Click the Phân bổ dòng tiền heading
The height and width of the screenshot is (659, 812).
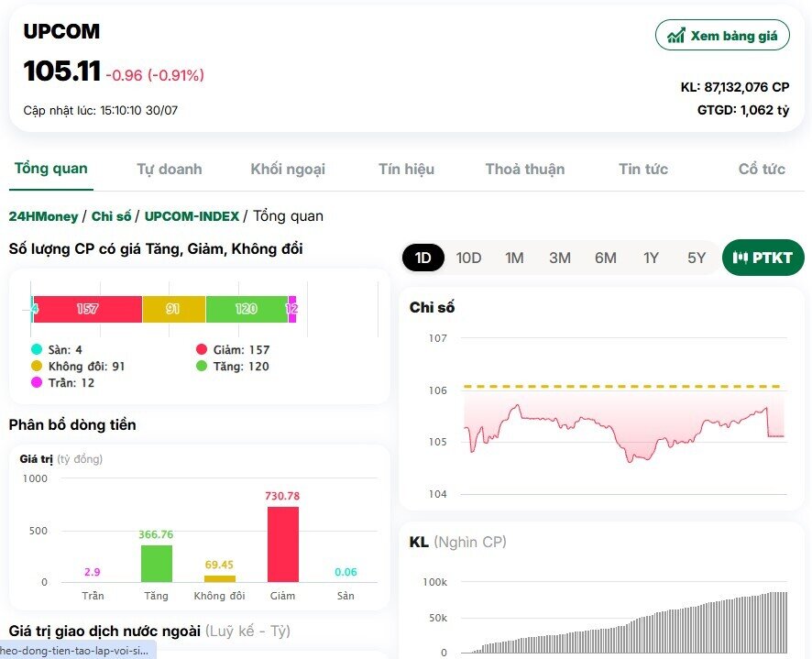(x=72, y=425)
